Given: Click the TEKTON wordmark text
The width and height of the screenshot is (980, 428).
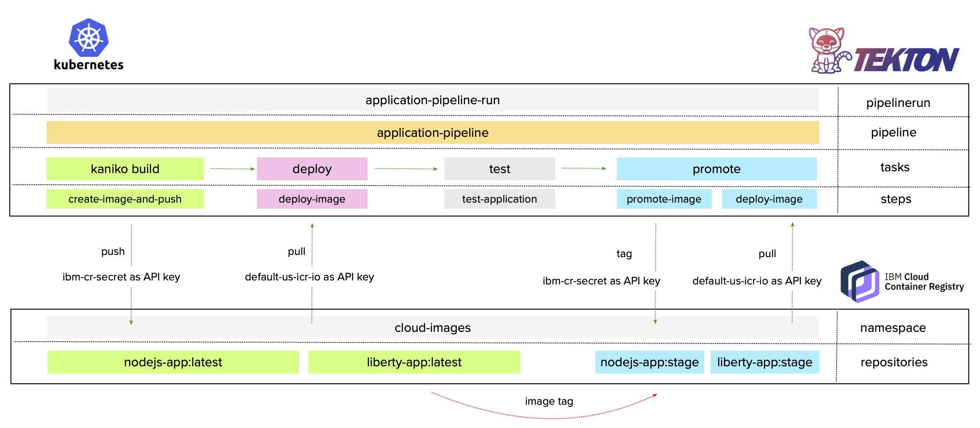Looking at the screenshot, I should 907,60.
